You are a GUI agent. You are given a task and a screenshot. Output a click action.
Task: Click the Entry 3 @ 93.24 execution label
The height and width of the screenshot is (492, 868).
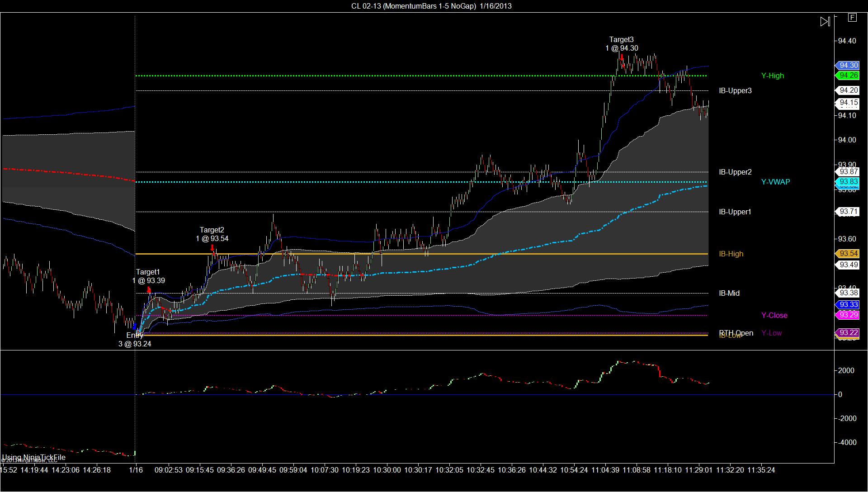pos(135,340)
